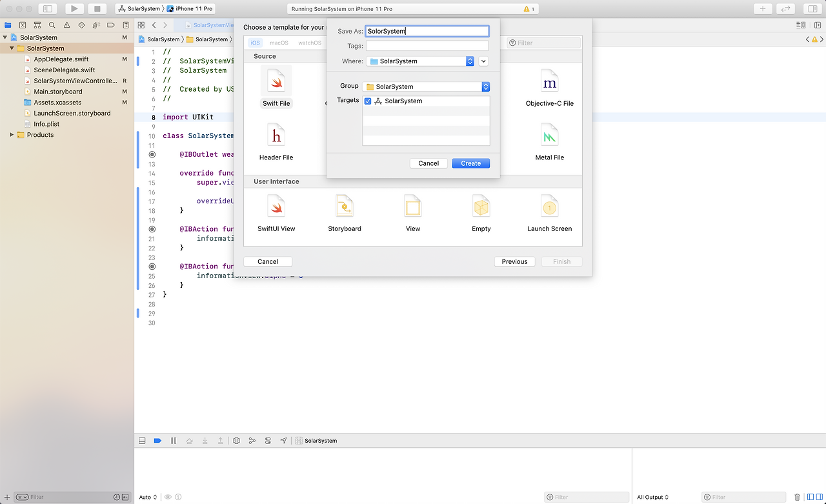Click the Previous button in template chooser

pyautogui.click(x=514, y=261)
